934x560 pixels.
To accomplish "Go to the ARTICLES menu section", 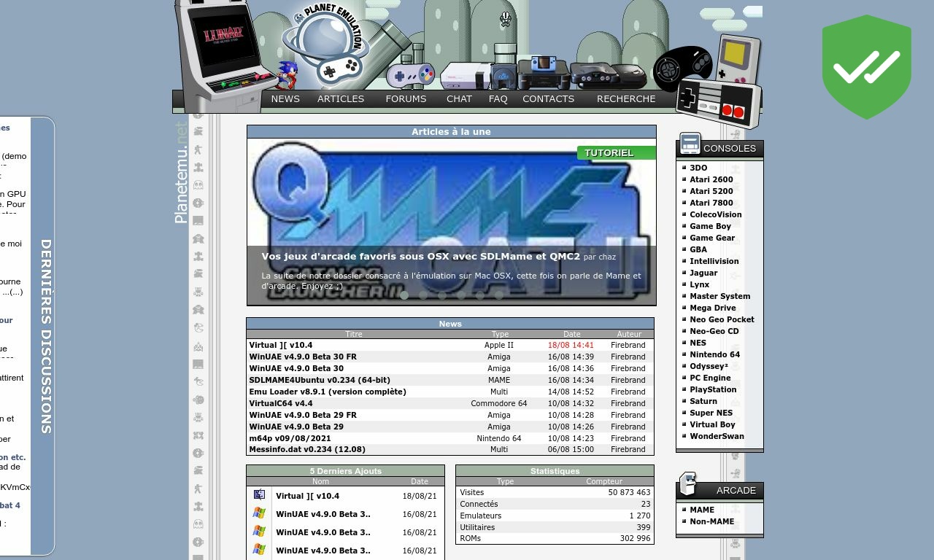I will (x=340, y=99).
